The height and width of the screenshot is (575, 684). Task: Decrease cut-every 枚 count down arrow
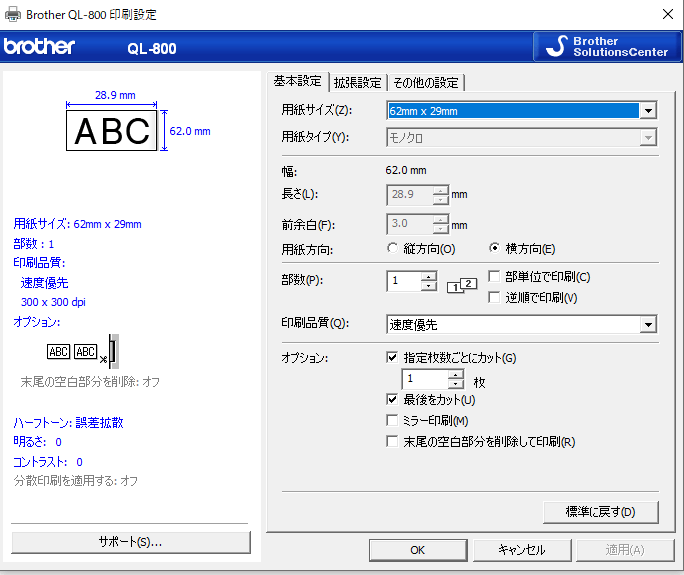click(x=455, y=384)
